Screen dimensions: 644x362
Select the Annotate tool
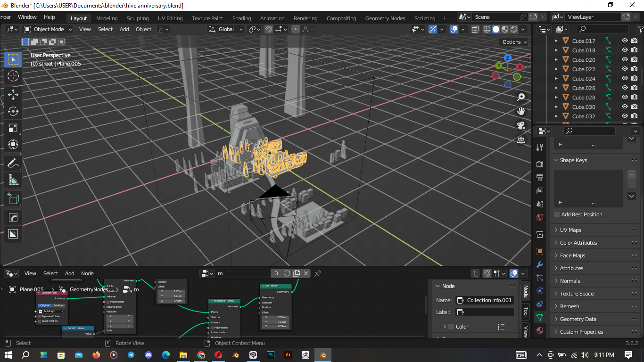(x=13, y=164)
